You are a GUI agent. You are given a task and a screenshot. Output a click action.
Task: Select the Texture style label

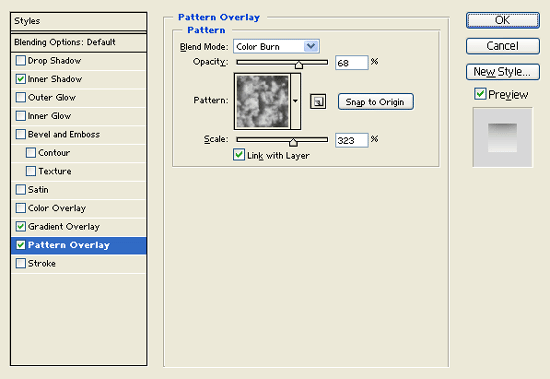55,171
